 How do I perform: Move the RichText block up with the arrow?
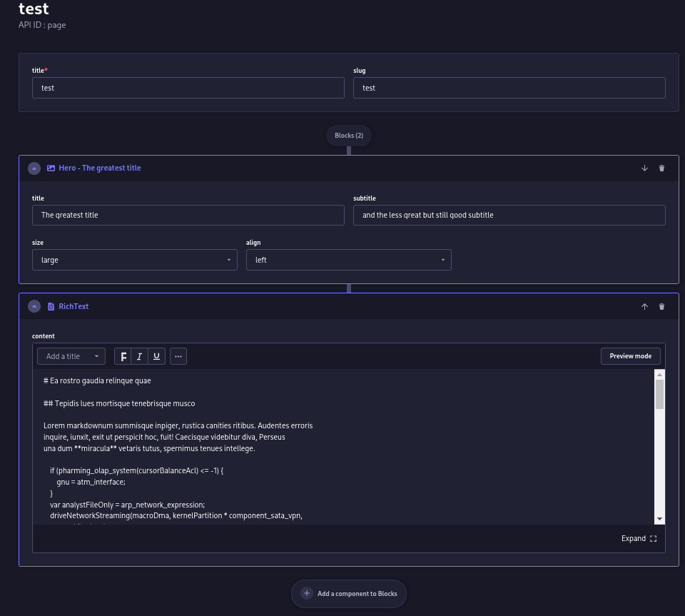(644, 307)
